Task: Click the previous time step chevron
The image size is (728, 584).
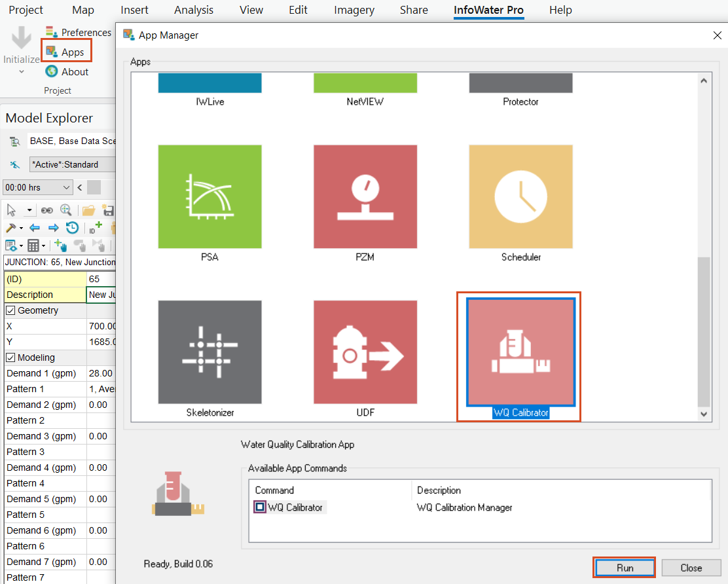Action: [80, 187]
